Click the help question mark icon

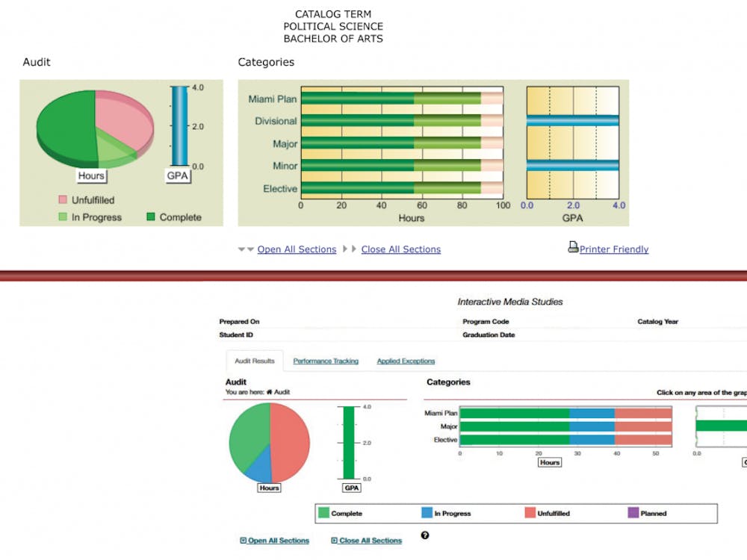click(x=425, y=535)
